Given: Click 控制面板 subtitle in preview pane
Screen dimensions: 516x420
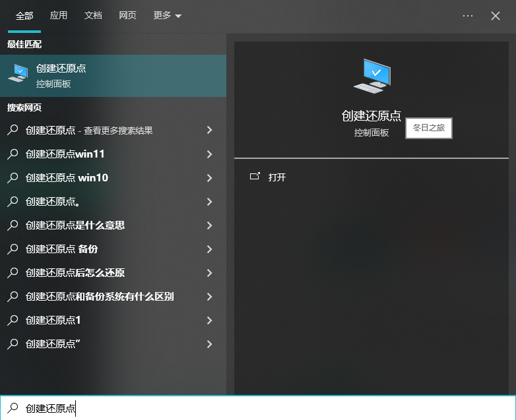Looking at the screenshot, I should (371, 133).
